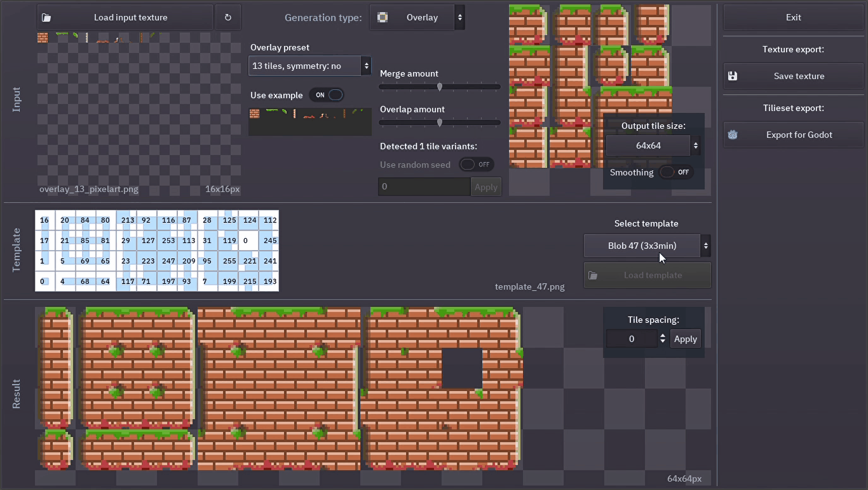The image size is (868, 490).
Task: Click template cell 117
Action: tap(127, 281)
